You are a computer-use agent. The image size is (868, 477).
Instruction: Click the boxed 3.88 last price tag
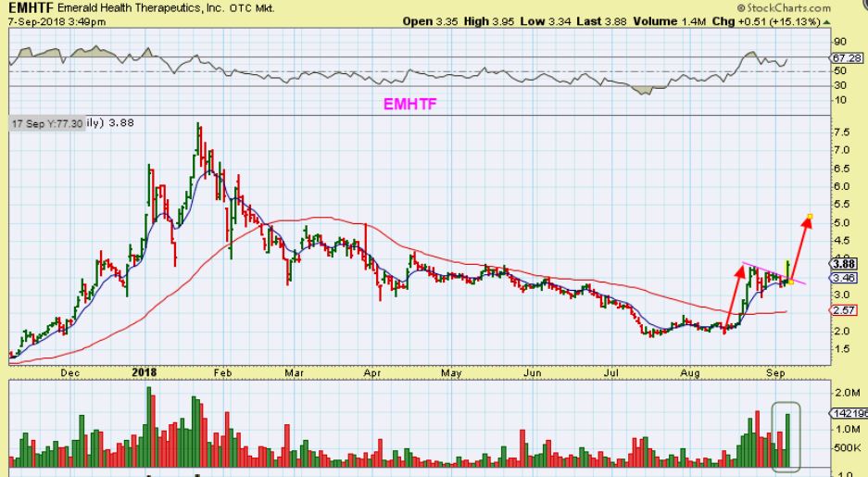(x=845, y=265)
